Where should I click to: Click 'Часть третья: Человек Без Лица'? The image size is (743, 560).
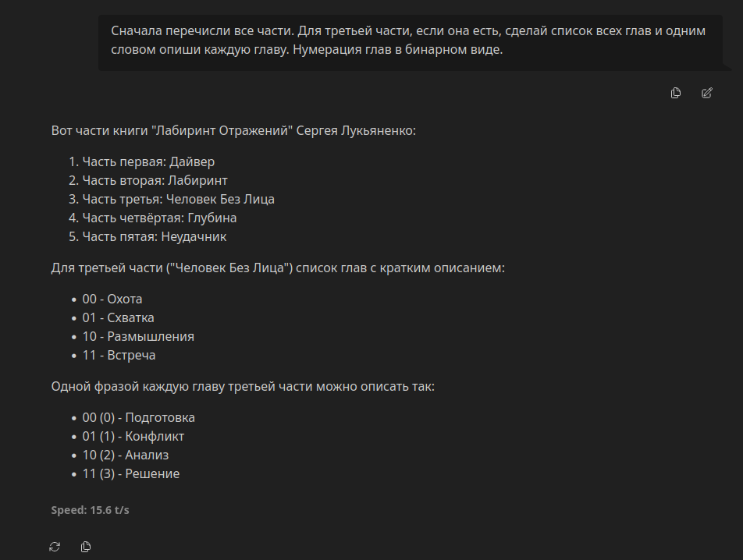tap(168, 199)
